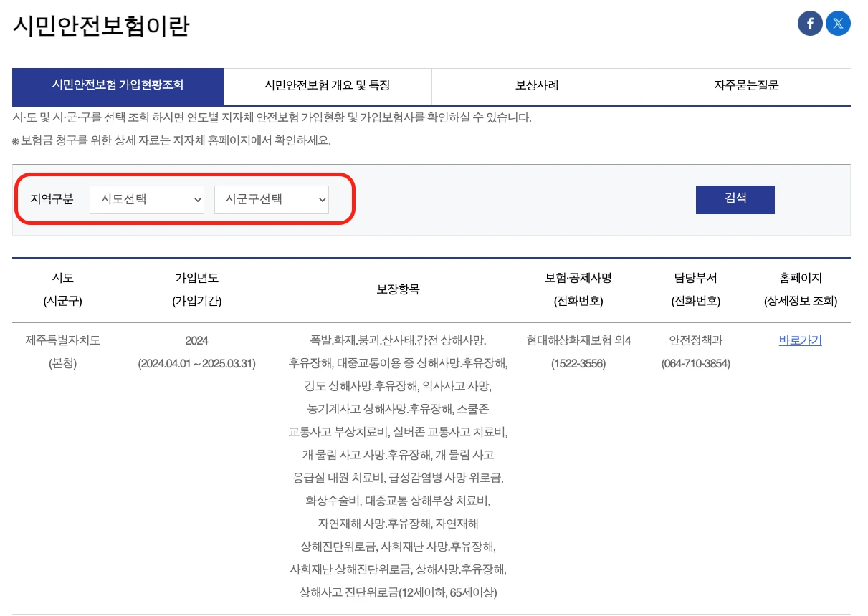Viewport: 868px width, 616px height.
Task: Open the 보상사례 tab
Action: (x=535, y=86)
